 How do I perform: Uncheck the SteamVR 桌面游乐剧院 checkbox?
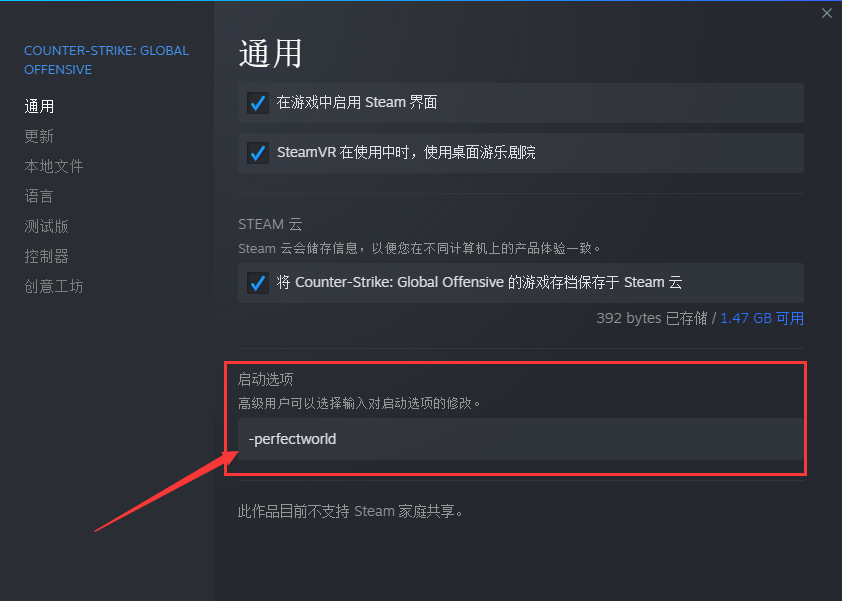(x=258, y=153)
